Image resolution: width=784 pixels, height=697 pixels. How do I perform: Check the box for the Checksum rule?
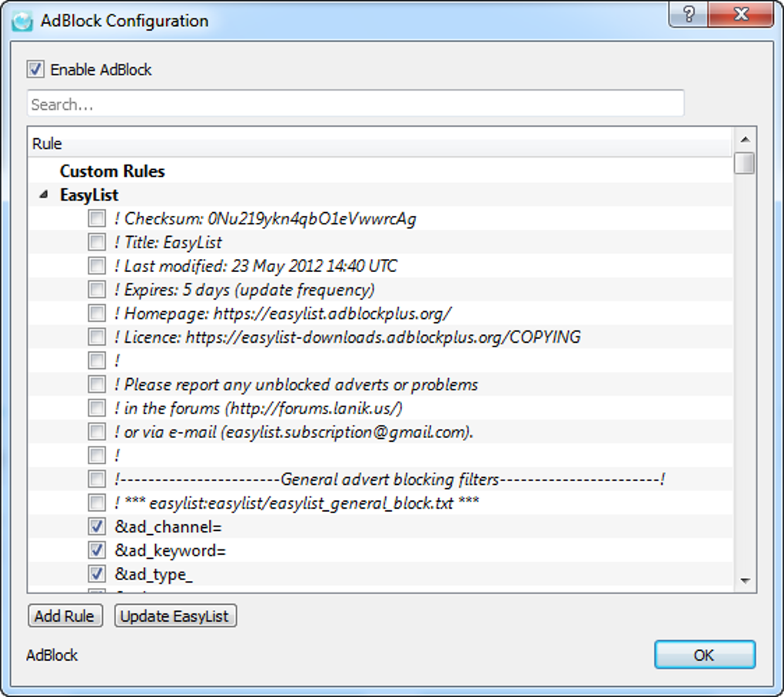[97, 218]
